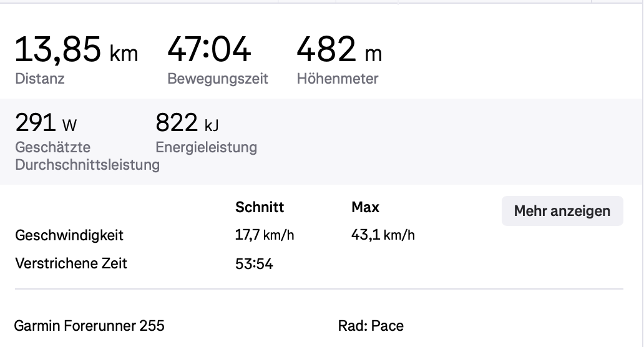Select the Distanz label

(x=40, y=79)
